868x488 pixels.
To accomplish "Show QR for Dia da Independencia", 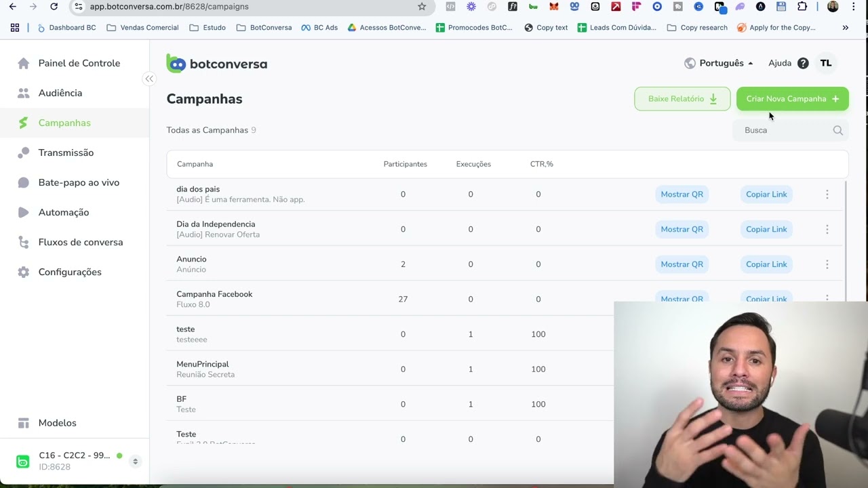I will tap(682, 229).
